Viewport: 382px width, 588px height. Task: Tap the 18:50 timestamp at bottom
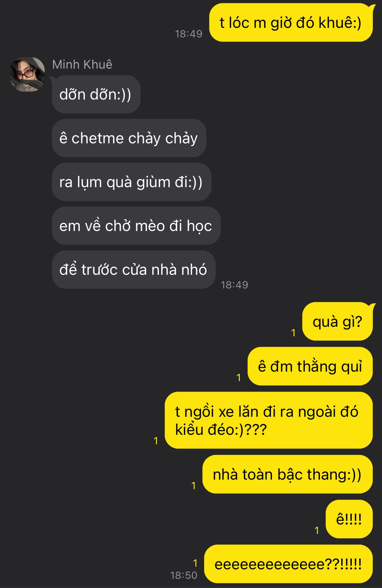[x=184, y=575]
